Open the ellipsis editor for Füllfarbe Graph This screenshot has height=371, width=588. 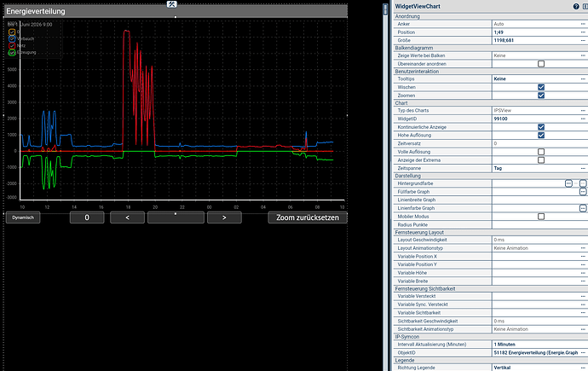coord(583,192)
